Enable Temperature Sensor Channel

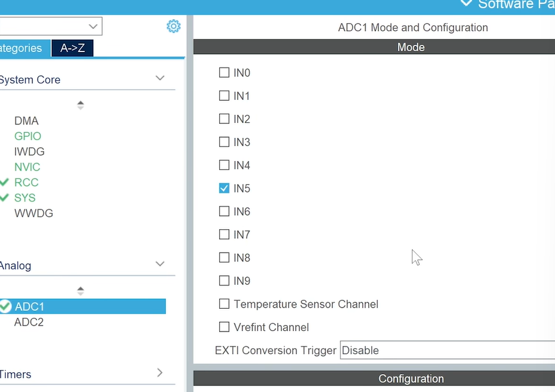224,304
